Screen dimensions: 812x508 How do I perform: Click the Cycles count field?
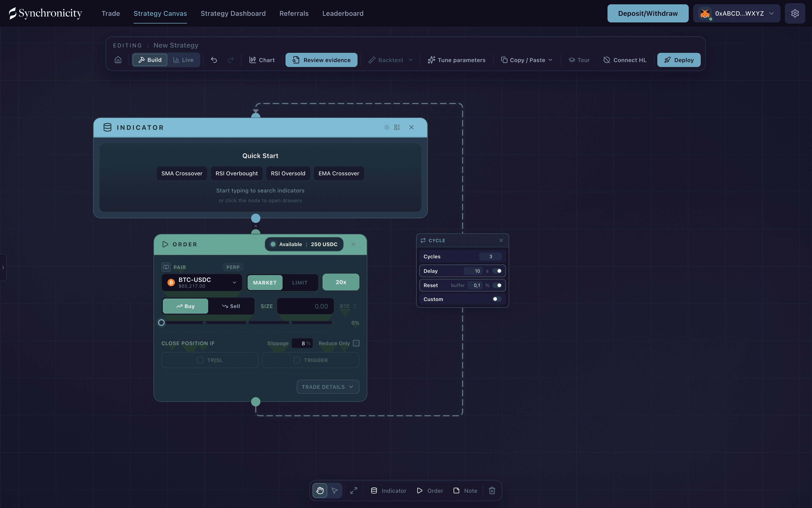coord(491,256)
